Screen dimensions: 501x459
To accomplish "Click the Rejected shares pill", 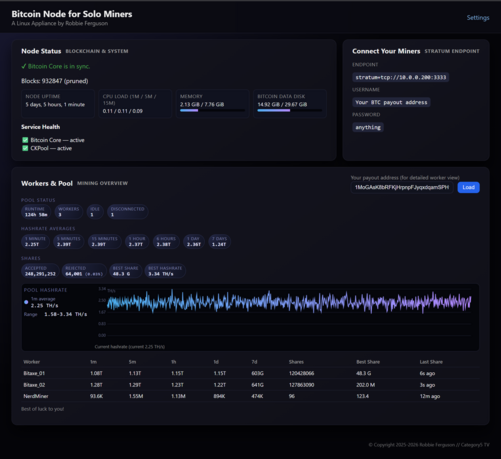I will [x=84, y=271].
